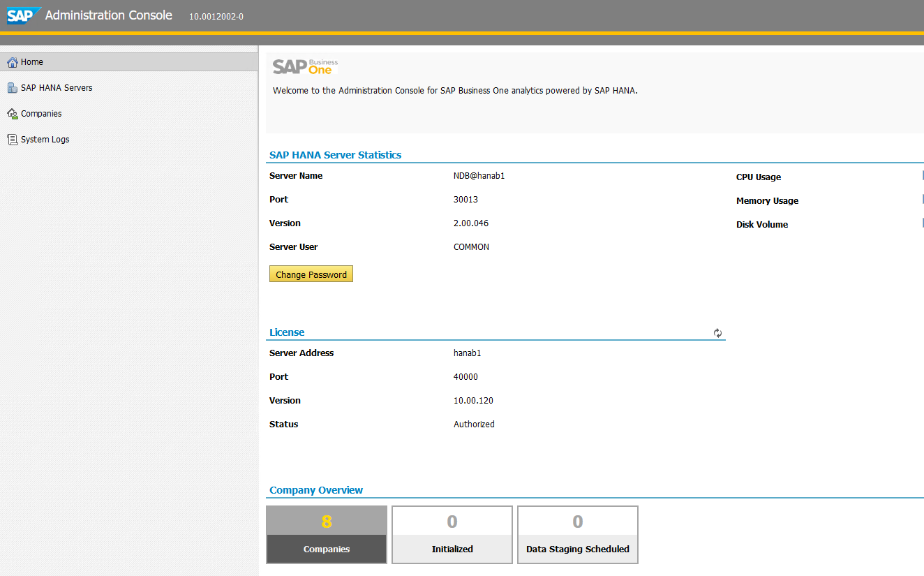Click the port value 30013
The image size is (924, 576).
[x=465, y=200]
